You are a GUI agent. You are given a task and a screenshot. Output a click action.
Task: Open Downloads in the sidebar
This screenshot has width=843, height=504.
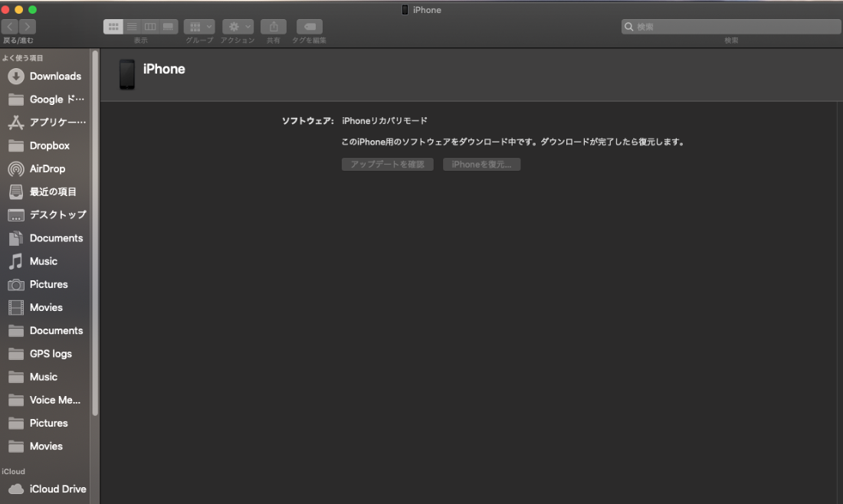pos(45,77)
